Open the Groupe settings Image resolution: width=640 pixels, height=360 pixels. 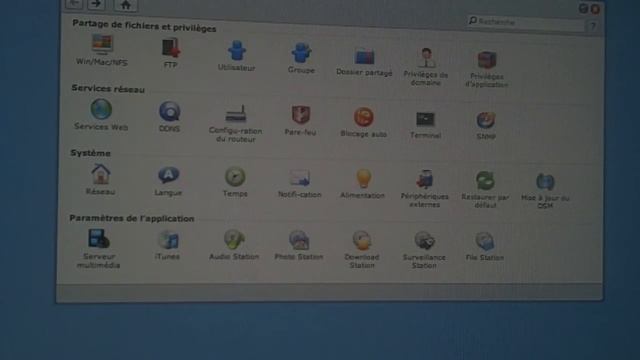tap(301, 58)
